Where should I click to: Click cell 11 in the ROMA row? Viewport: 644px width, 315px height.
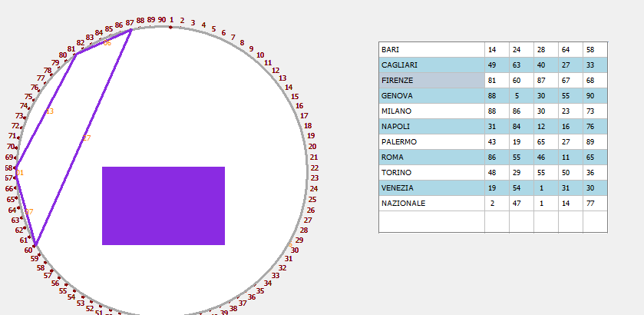point(570,157)
